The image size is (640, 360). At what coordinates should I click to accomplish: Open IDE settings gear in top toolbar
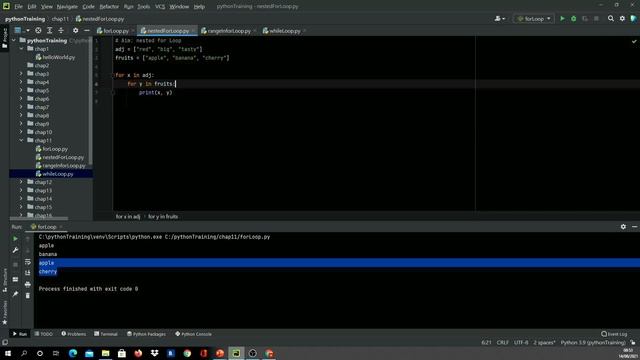coord(622,18)
